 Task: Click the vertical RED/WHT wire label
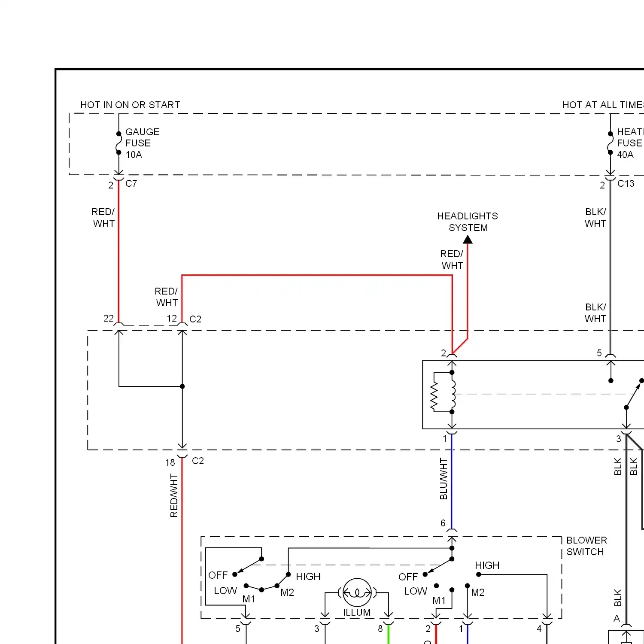pos(174,495)
